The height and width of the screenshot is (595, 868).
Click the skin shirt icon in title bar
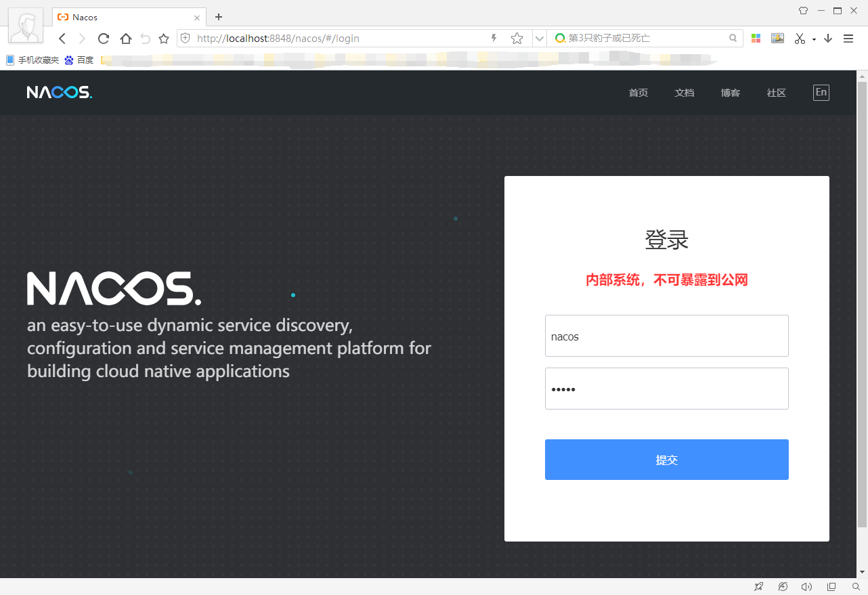tap(803, 11)
